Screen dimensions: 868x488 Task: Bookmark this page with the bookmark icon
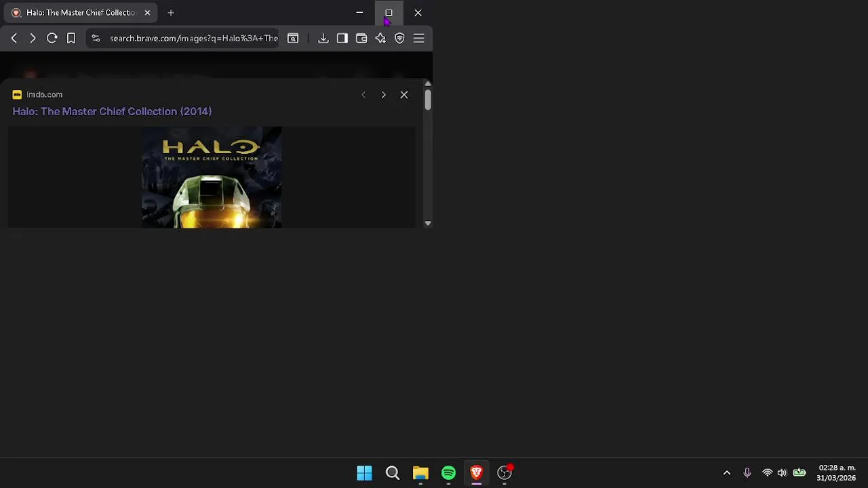(x=71, y=39)
